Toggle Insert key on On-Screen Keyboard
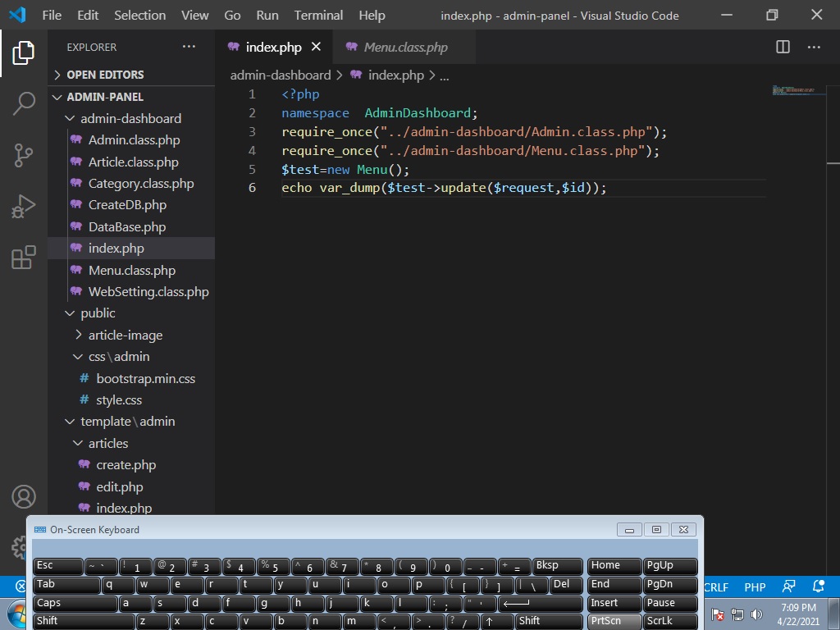 [614, 604]
